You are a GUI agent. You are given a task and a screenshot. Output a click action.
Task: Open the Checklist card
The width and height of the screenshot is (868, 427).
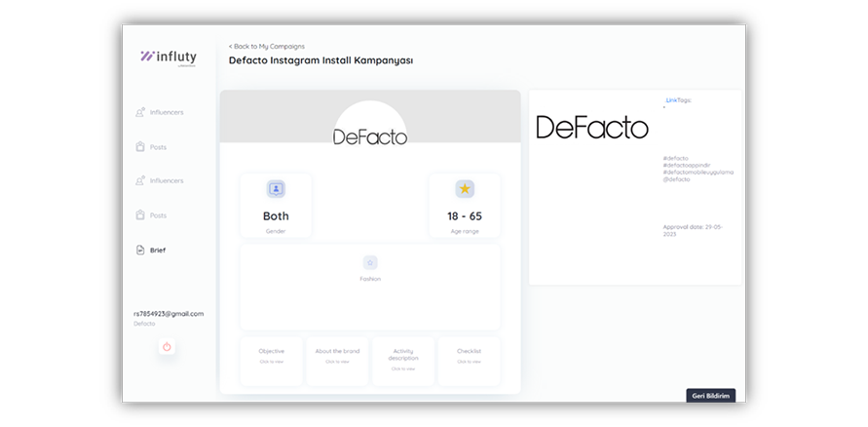[x=469, y=361]
